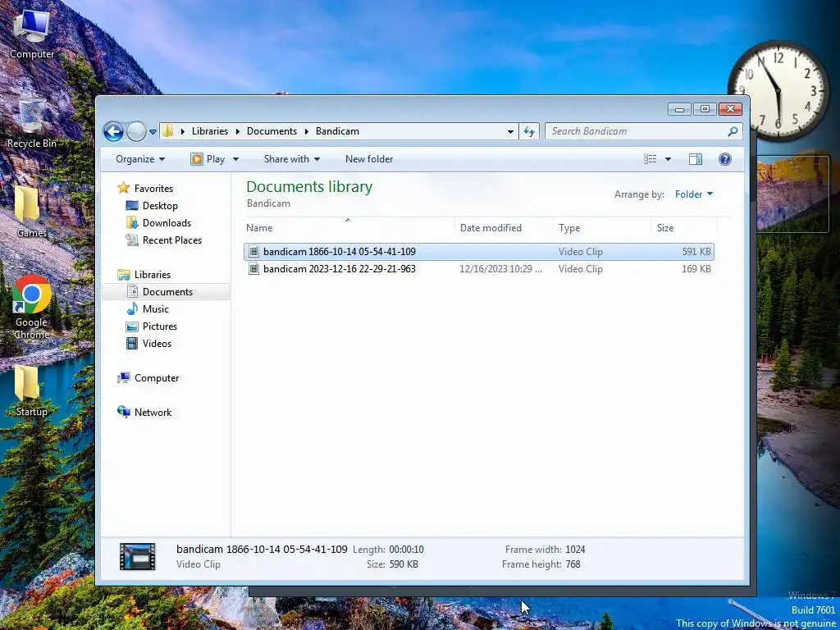840x630 pixels.
Task: Refresh the Bandicam folder view
Action: pyautogui.click(x=529, y=131)
